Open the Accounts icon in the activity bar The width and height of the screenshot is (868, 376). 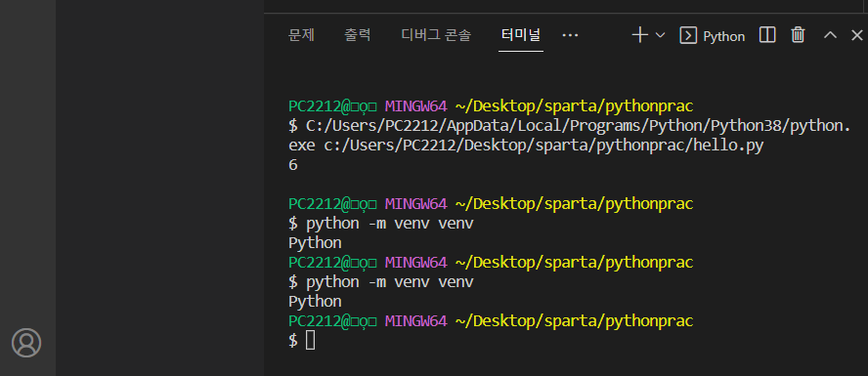26,342
